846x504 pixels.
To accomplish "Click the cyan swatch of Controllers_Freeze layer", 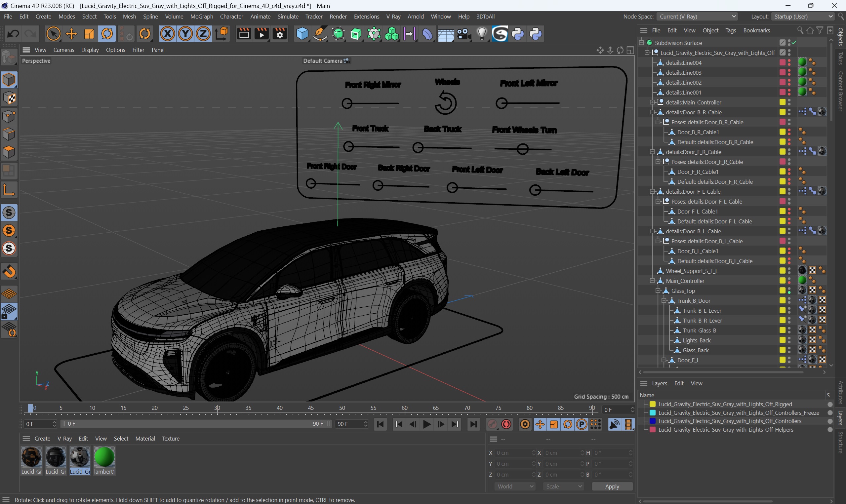I will [652, 413].
